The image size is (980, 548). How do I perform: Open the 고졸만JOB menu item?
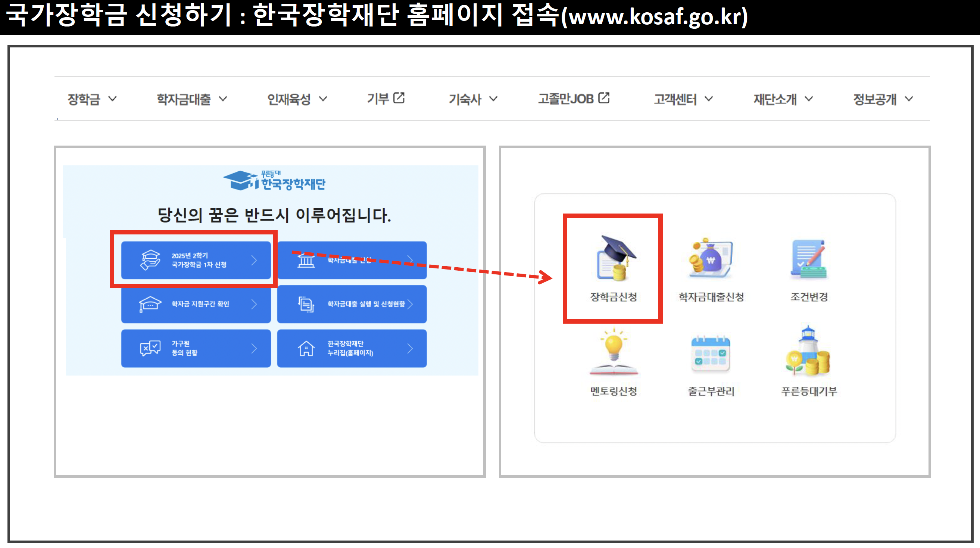tap(566, 99)
